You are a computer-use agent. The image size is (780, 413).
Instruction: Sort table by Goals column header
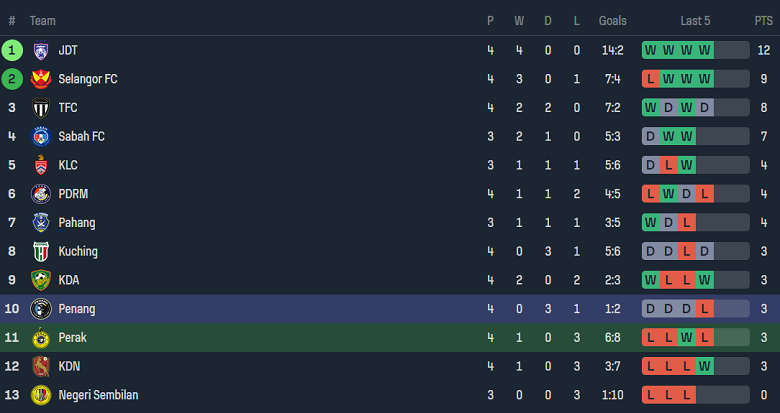click(x=613, y=21)
